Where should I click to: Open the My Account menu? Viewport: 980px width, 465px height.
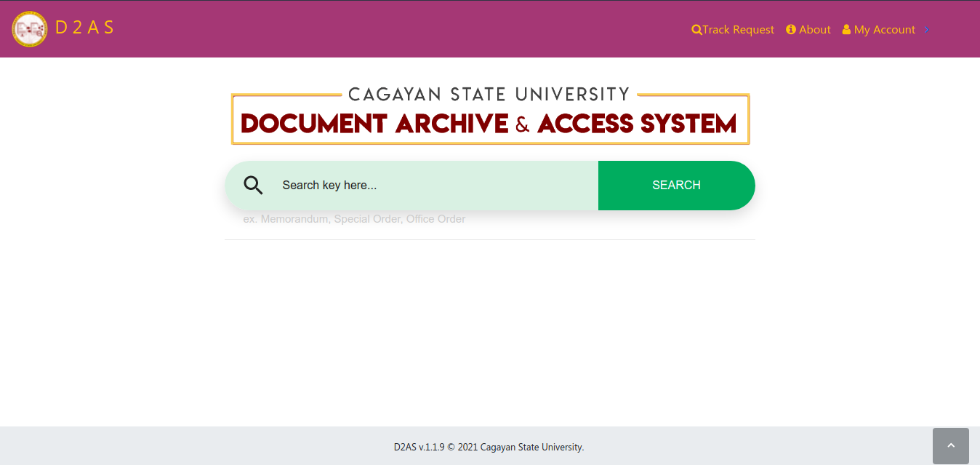click(x=879, y=30)
